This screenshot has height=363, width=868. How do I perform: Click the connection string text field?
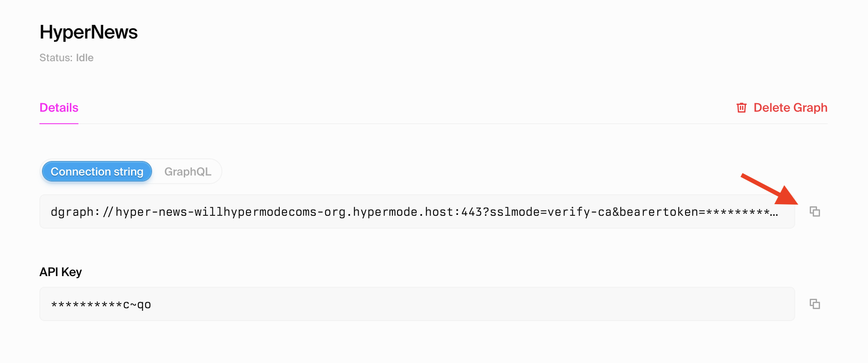click(x=416, y=211)
